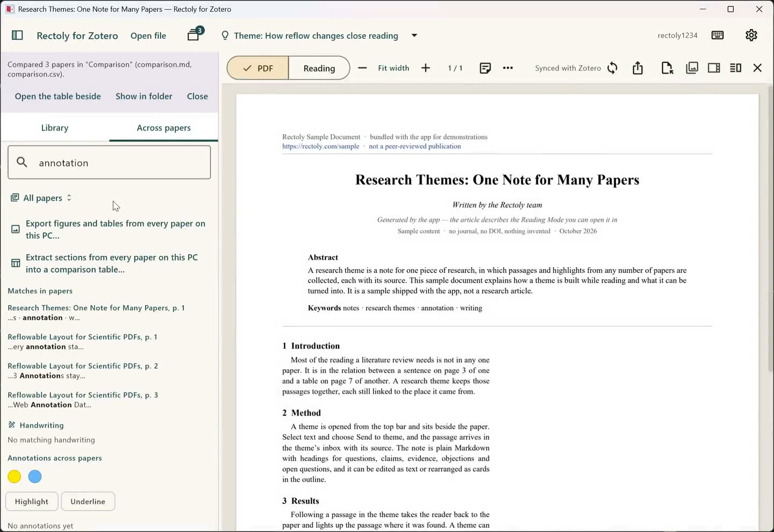This screenshot has height=532, width=774.
Task: Select the PDF view toggle
Action: 258,68
